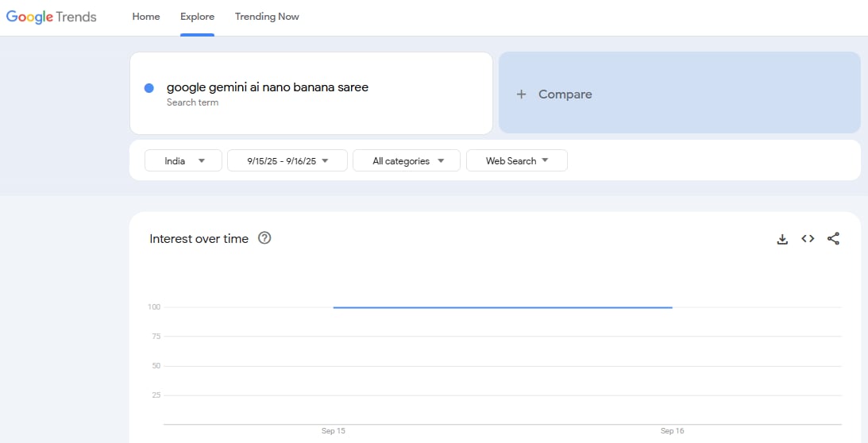Click the Sep 15 axis label
The height and width of the screenshot is (443, 868).
coord(334,431)
